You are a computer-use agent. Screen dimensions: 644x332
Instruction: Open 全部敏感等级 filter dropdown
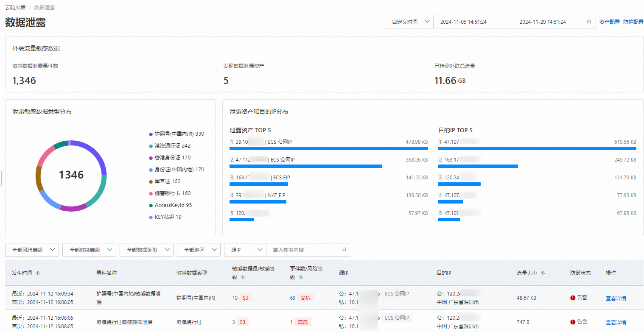[x=89, y=250]
